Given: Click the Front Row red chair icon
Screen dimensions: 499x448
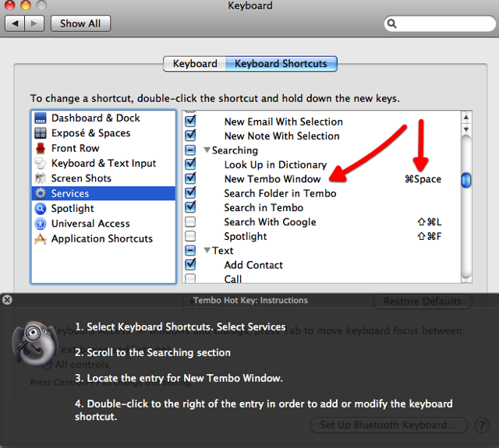Looking at the screenshot, I should point(41,148).
